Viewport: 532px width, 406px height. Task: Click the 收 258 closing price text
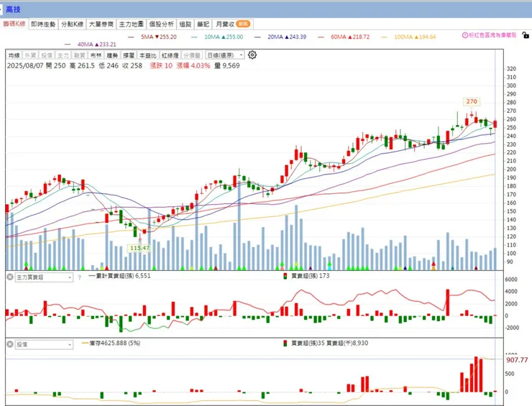(x=132, y=65)
